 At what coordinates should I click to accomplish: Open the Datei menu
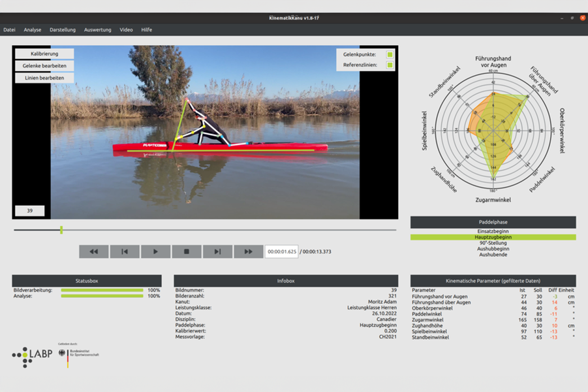tap(9, 30)
